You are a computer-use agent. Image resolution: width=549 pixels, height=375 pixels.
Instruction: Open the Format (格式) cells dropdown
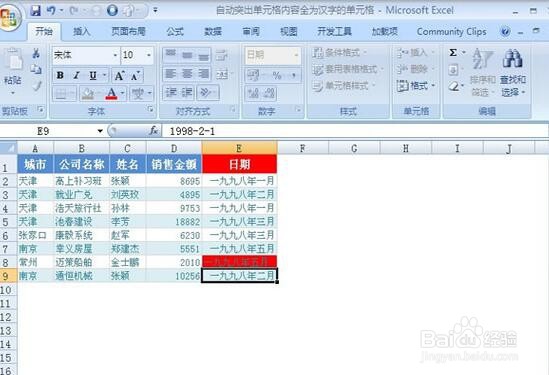click(x=416, y=85)
